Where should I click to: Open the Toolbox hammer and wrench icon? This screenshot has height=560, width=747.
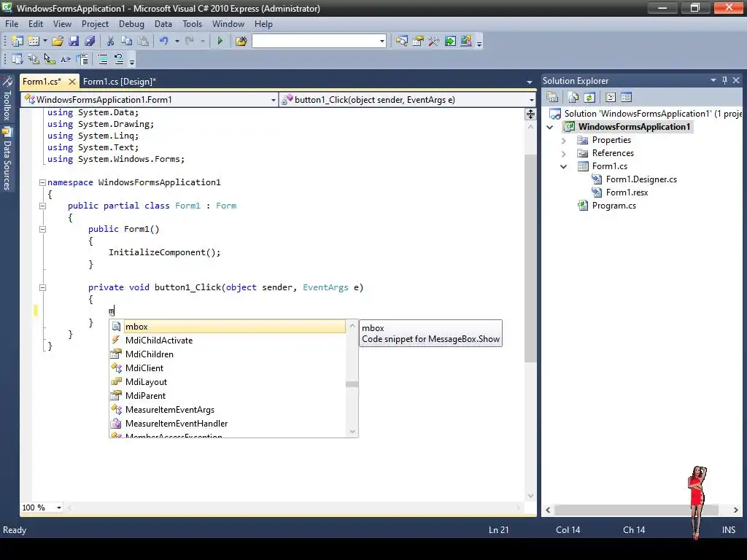point(433,41)
